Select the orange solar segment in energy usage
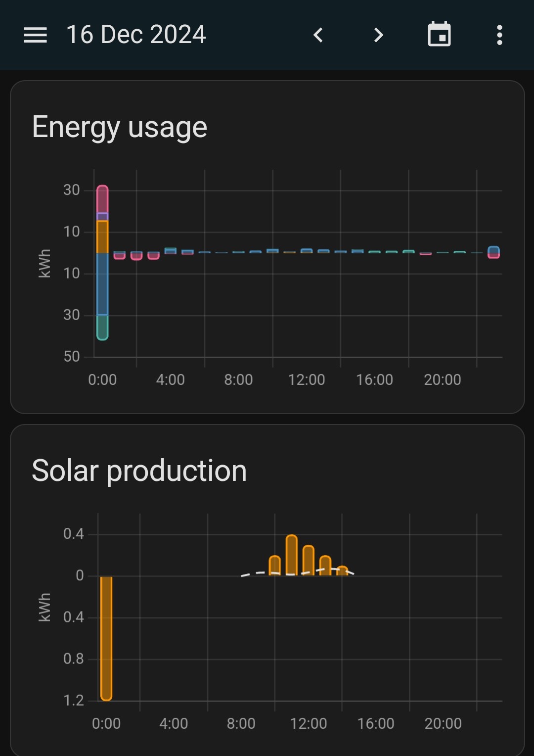The image size is (534, 756). pyautogui.click(x=102, y=236)
